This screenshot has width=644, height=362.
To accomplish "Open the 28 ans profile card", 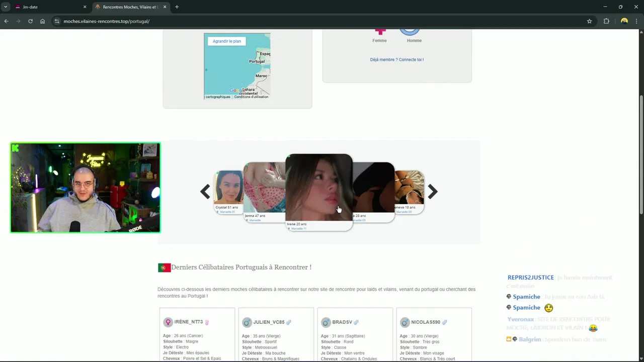I will coord(373,192).
